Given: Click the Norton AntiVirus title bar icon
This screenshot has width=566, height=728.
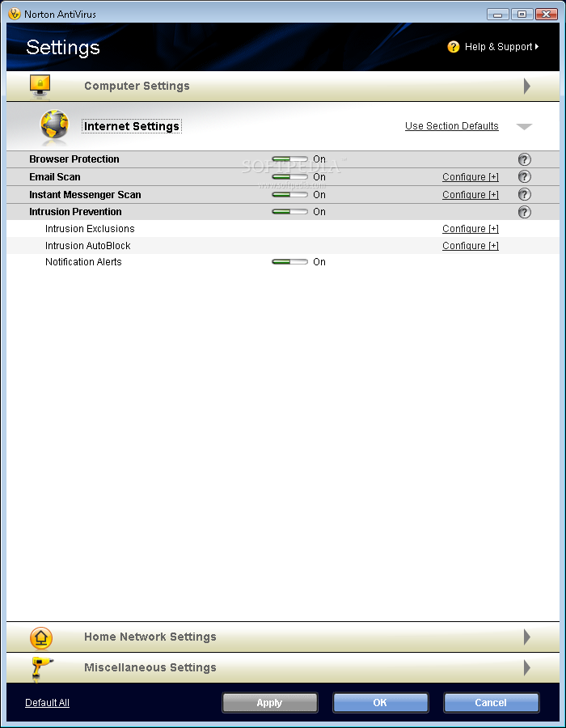Looking at the screenshot, I should (15, 14).
